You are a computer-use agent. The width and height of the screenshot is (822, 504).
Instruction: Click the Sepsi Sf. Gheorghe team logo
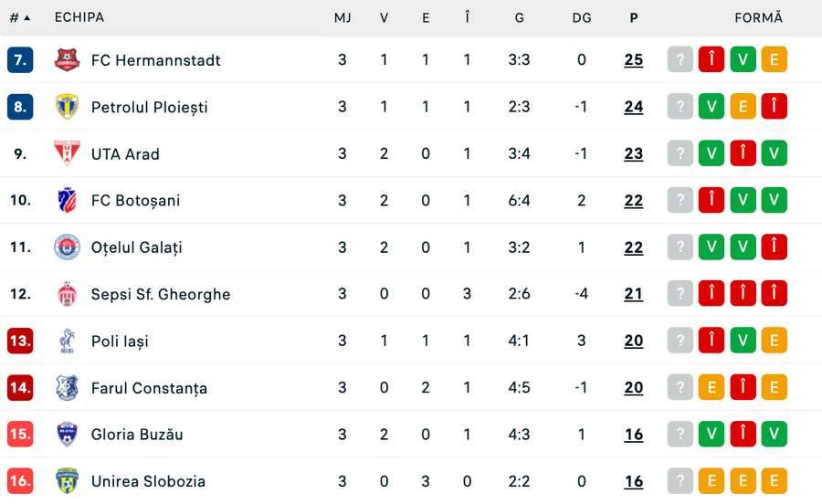67,294
